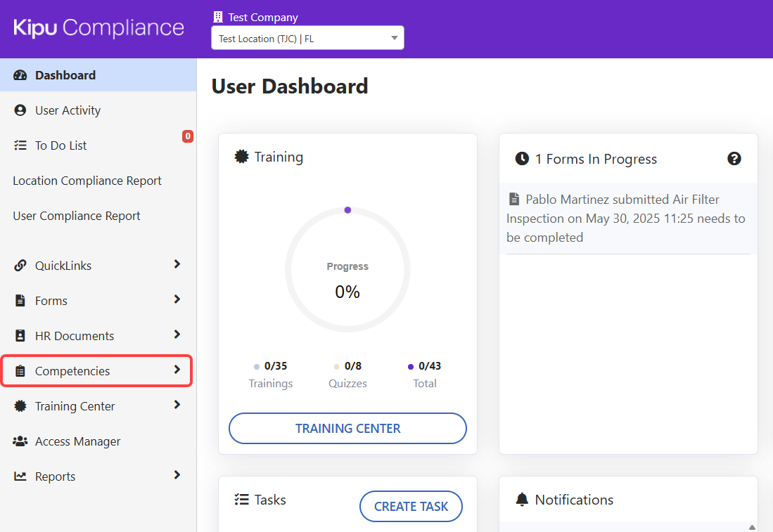Screen dimensions: 773x532
Task: Expand the Competencies menu chevron
Action: click(177, 370)
